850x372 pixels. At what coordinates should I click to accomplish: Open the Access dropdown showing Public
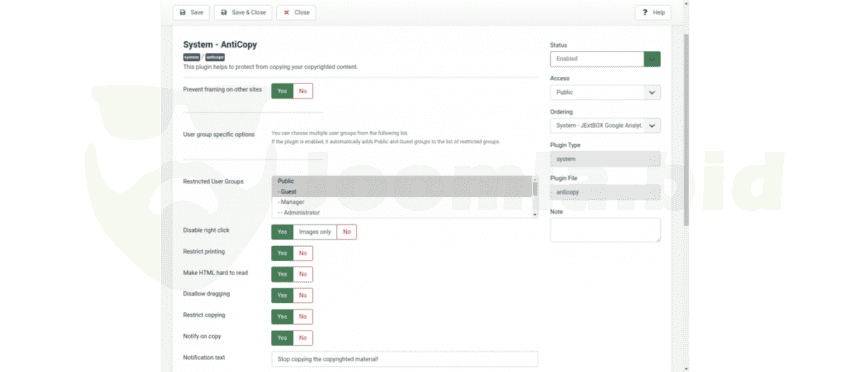pyautogui.click(x=605, y=92)
